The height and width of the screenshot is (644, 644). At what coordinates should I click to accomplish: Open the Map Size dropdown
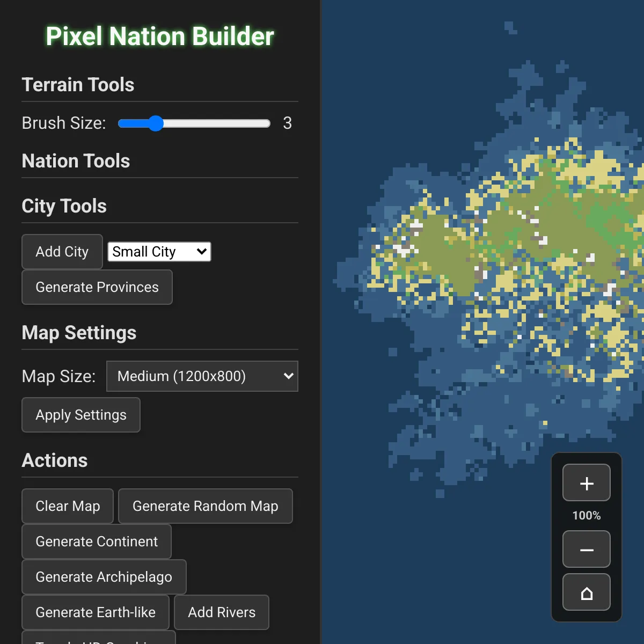202,376
